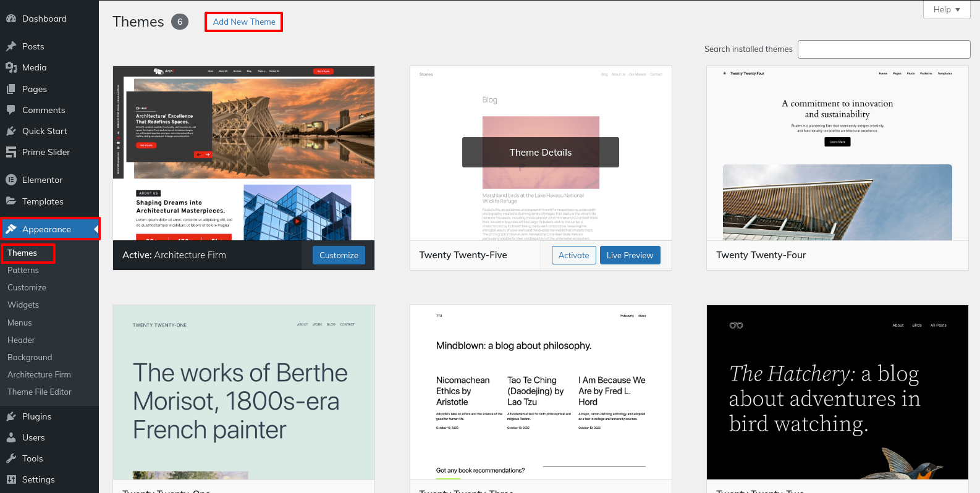Click the Dashboard gauge icon
This screenshot has height=493, width=980.
(x=11, y=19)
